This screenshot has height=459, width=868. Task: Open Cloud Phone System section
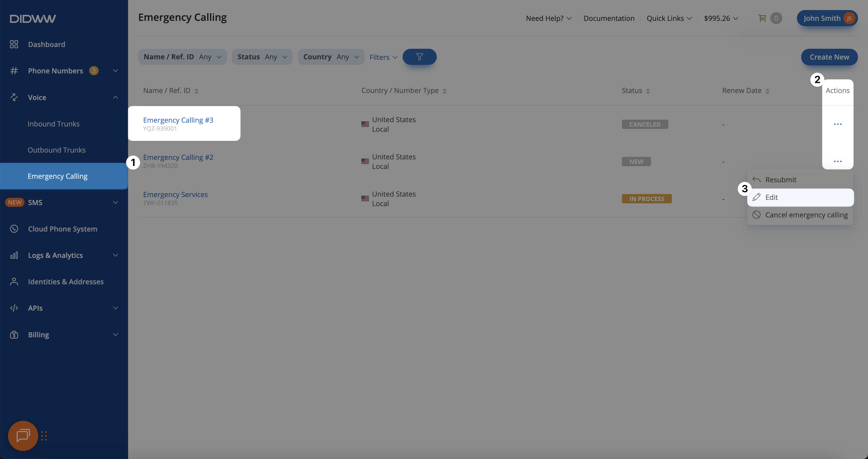pyautogui.click(x=62, y=229)
